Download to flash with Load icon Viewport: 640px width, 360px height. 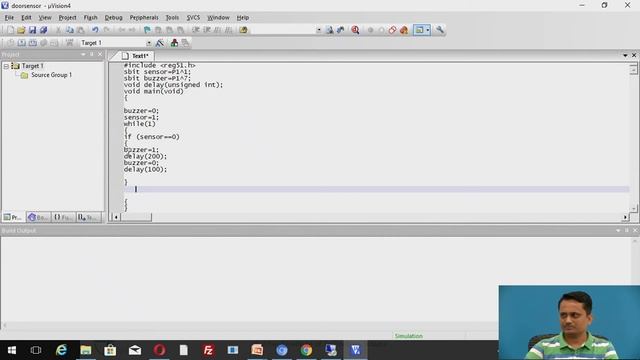69,42
